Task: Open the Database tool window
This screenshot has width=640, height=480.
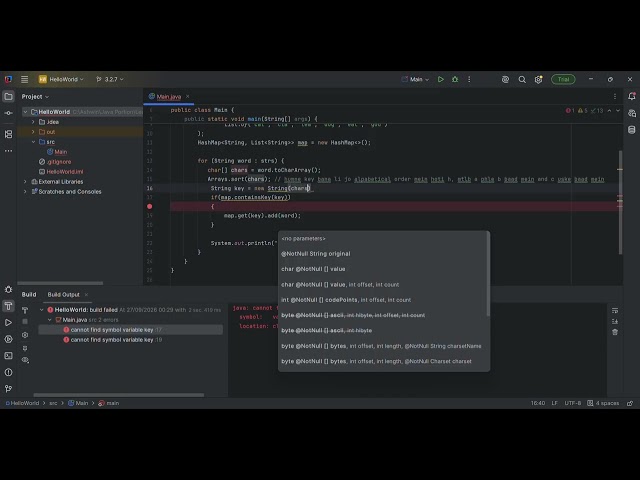Action: pos(631,130)
